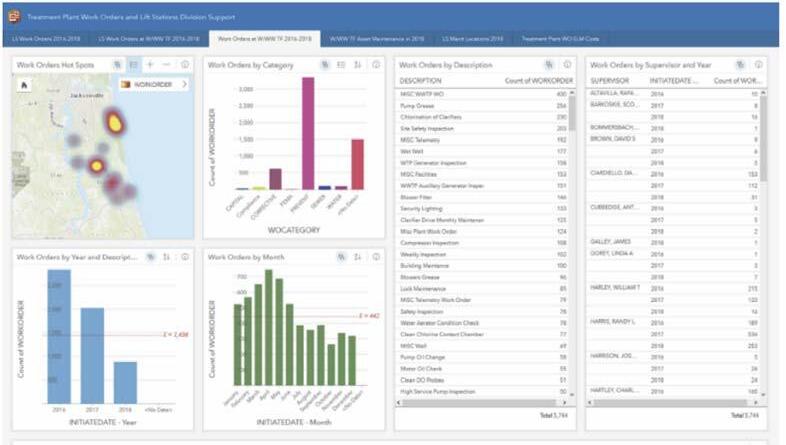The height and width of the screenshot is (445, 786).
Task: Toggle cross filter on Work Orders by Supervisor
Action: click(740, 65)
